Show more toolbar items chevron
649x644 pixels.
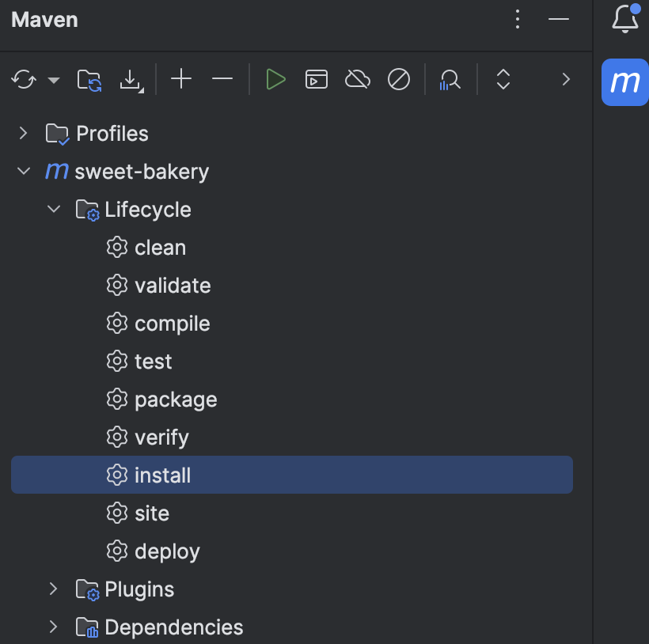coord(566,79)
